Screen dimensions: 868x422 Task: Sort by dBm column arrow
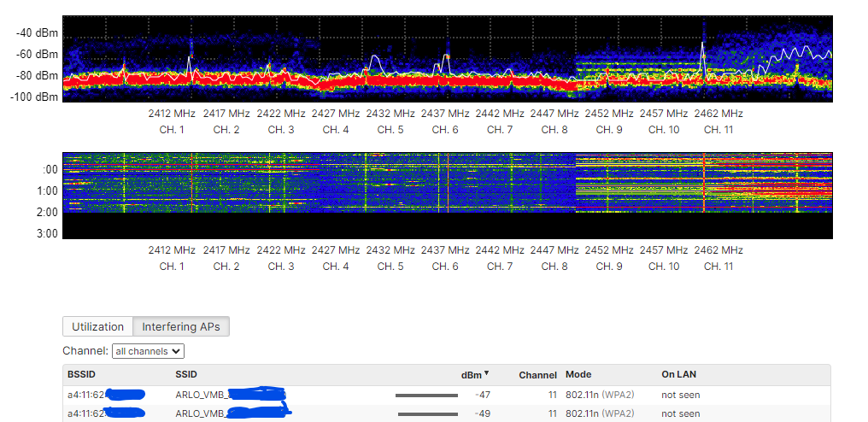pyautogui.click(x=487, y=372)
